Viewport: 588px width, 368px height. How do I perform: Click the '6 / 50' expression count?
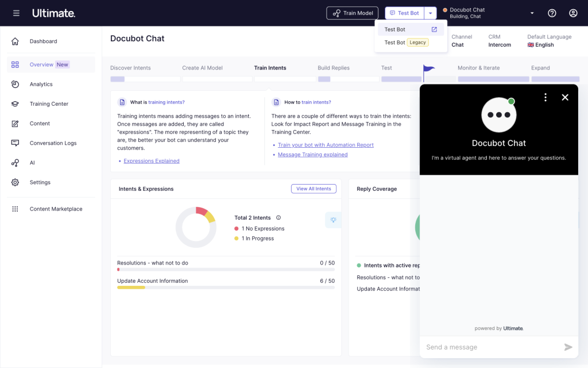point(327,281)
